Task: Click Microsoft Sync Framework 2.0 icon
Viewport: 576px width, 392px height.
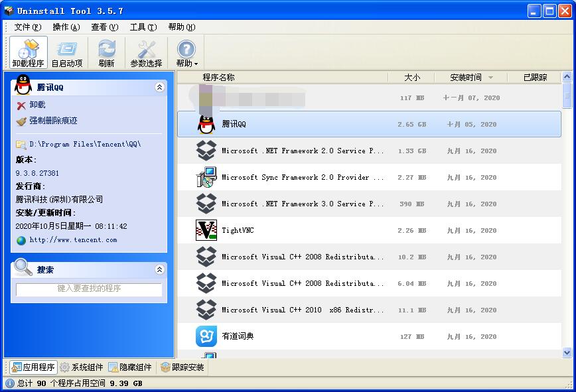Action: (x=206, y=177)
